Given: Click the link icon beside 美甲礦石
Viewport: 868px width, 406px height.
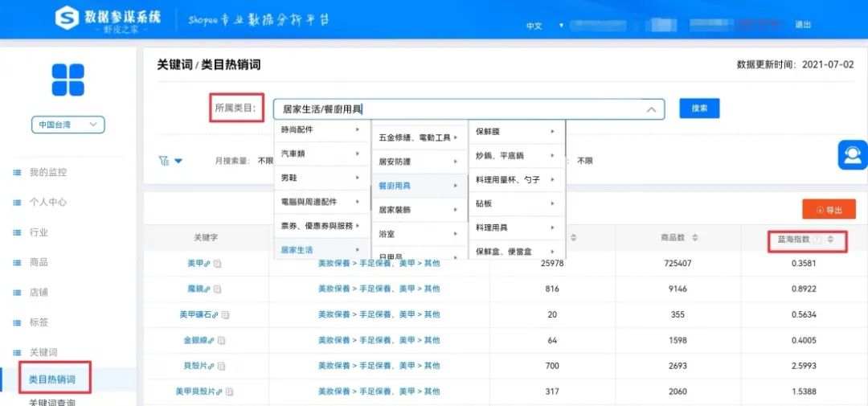Looking at the screenshot, I should [216, 314].
